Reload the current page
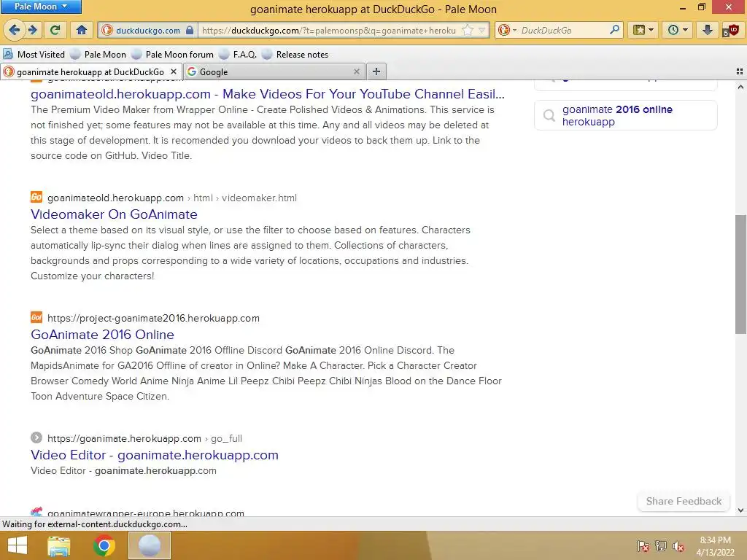The width and height of the screenshot is (747, 560). 55,30
